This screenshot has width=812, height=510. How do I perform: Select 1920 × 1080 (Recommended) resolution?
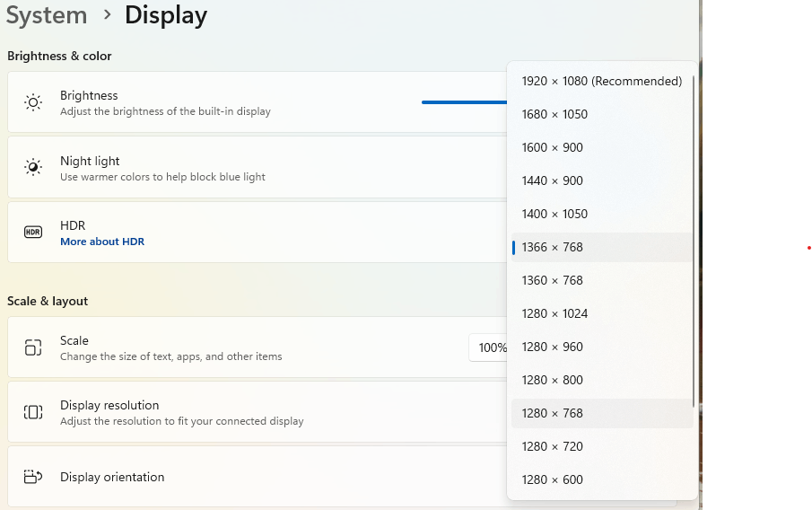click(602, 82)
